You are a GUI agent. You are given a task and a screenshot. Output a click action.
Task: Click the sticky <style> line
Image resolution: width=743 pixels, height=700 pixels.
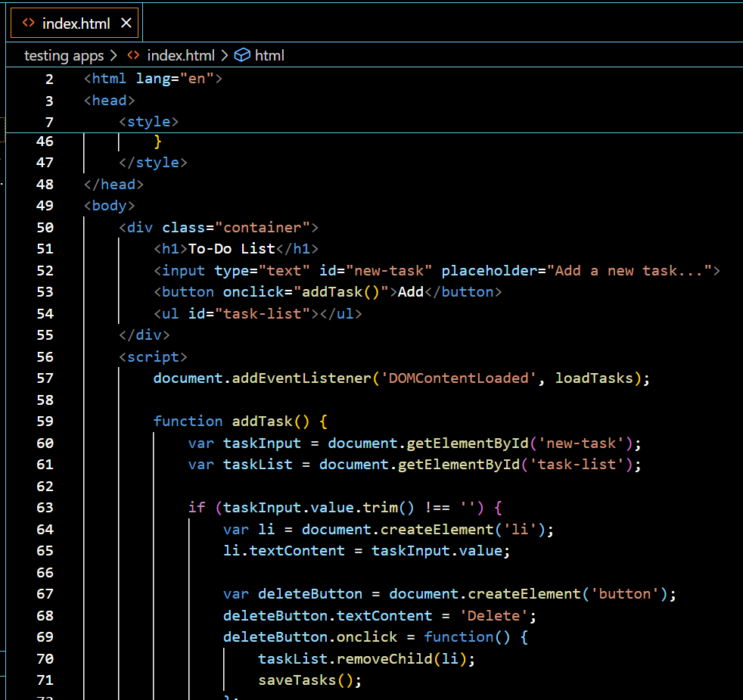coord(149,122)
